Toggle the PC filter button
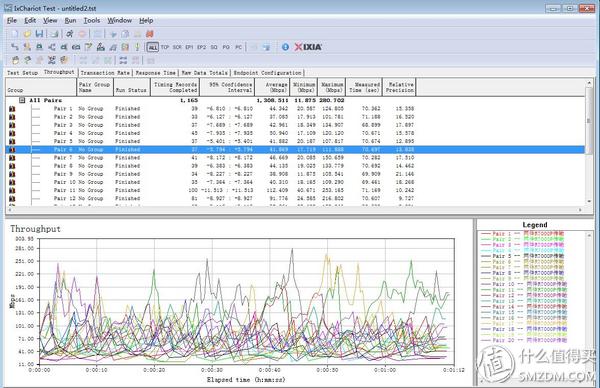The width and height of the screenshot is (600, 388). (x=238, y=47)
